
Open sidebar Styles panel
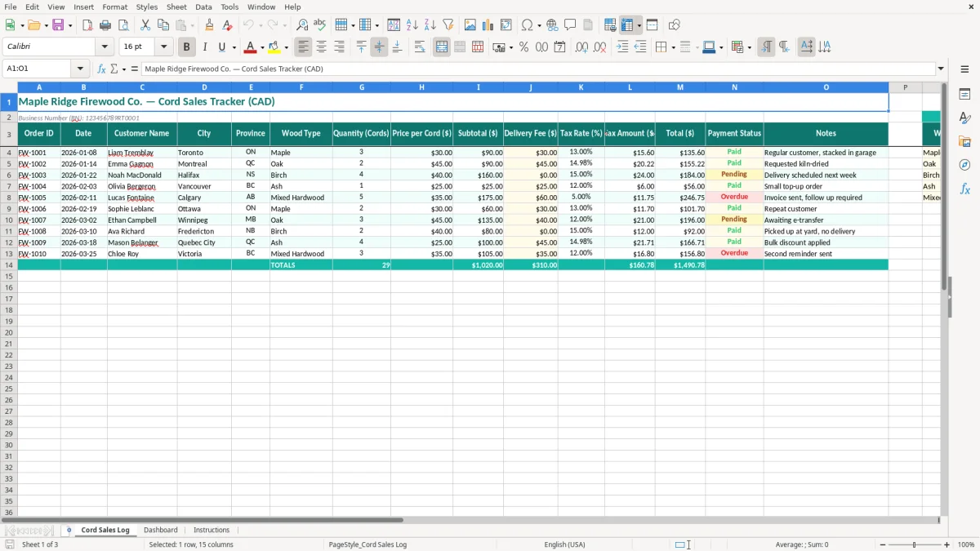pos(964,118)
